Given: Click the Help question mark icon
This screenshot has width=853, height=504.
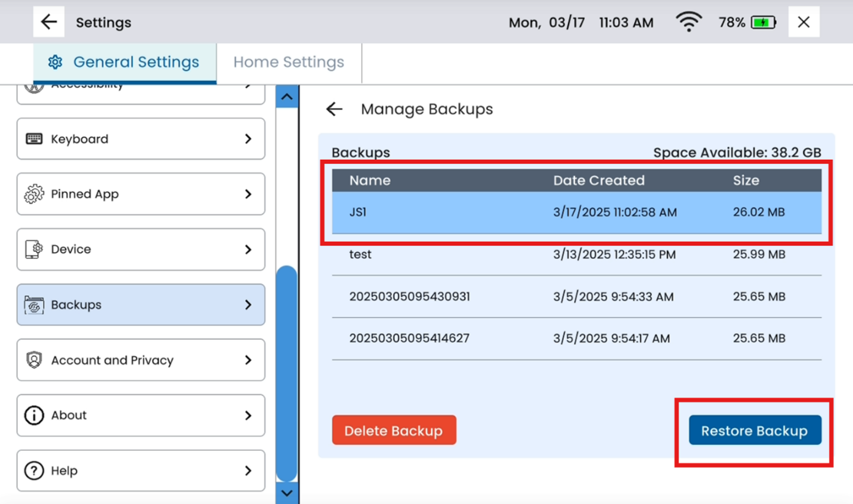Looking at the screenshot, I should tap(34, 471).
